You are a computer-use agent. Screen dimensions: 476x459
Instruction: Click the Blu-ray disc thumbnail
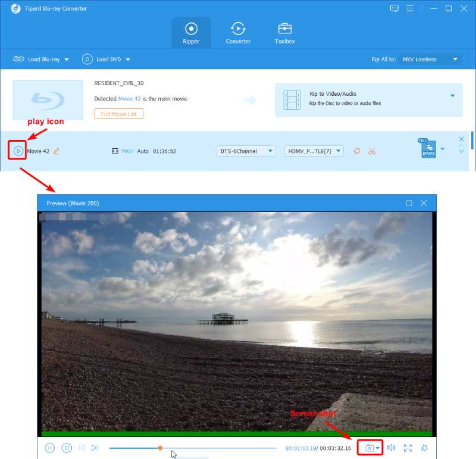click(x=48, y=100)
